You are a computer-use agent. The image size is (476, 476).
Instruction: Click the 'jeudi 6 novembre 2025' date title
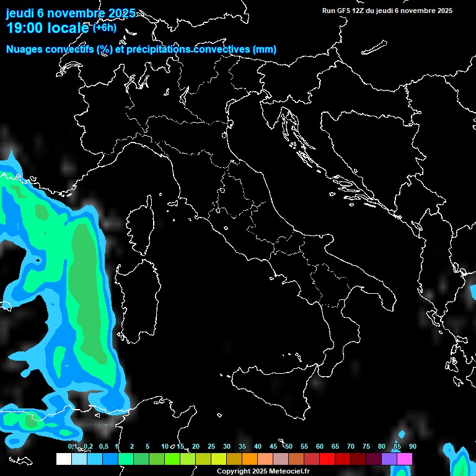coord(71,14)
